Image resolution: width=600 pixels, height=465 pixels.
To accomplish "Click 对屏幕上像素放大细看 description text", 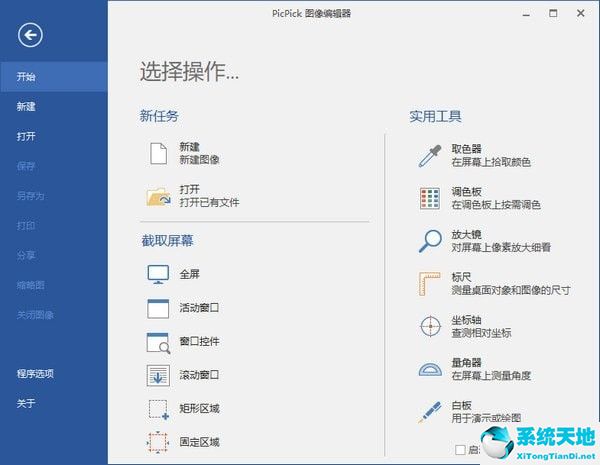I will coord(501,248).
